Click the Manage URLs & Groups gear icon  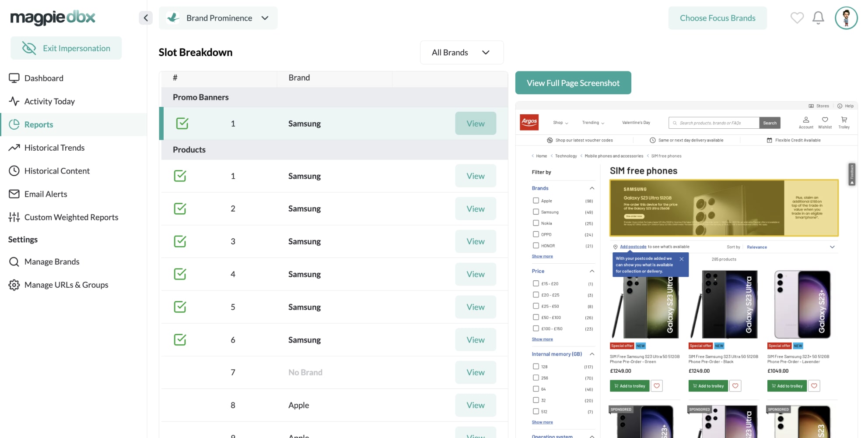[14, 285]
